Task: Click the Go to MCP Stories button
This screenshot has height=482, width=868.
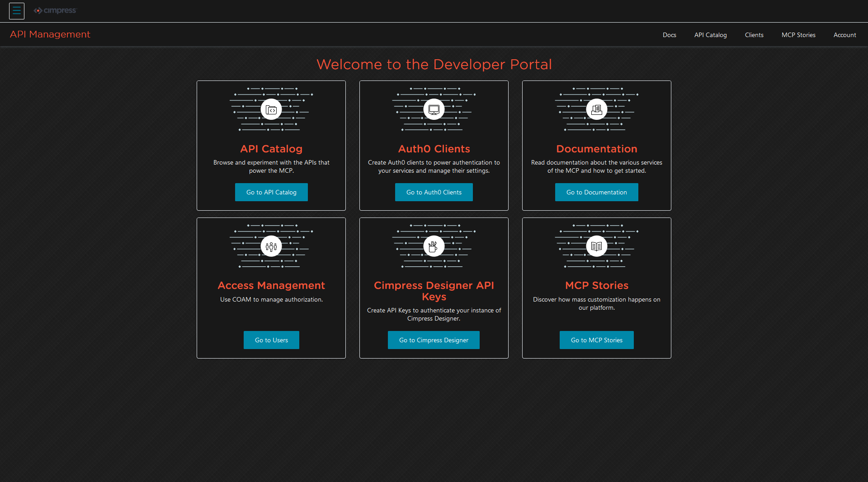Action: point(597,340)
